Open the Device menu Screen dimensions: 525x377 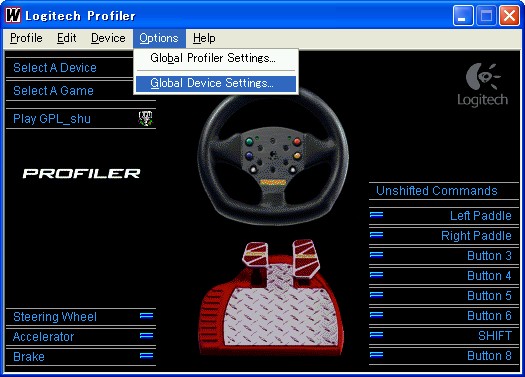pos(108,38)
